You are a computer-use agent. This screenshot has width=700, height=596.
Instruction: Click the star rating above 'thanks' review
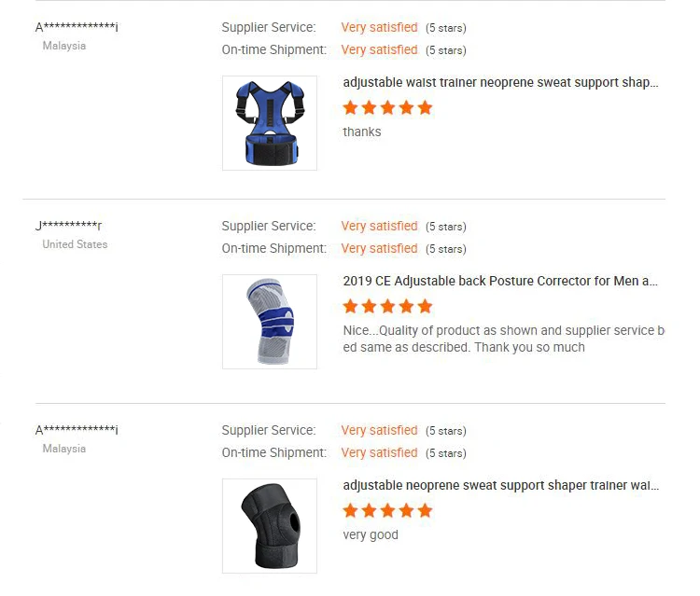pos(387,107)
